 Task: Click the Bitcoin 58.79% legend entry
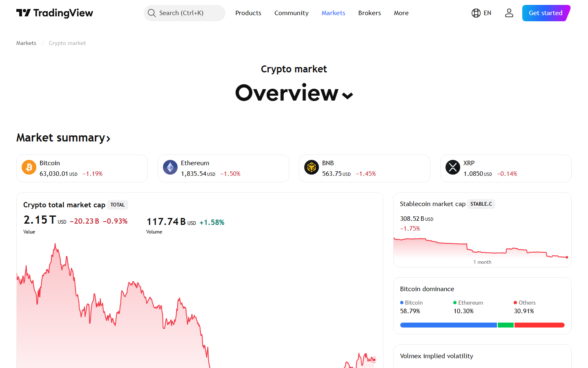(412, 307)
